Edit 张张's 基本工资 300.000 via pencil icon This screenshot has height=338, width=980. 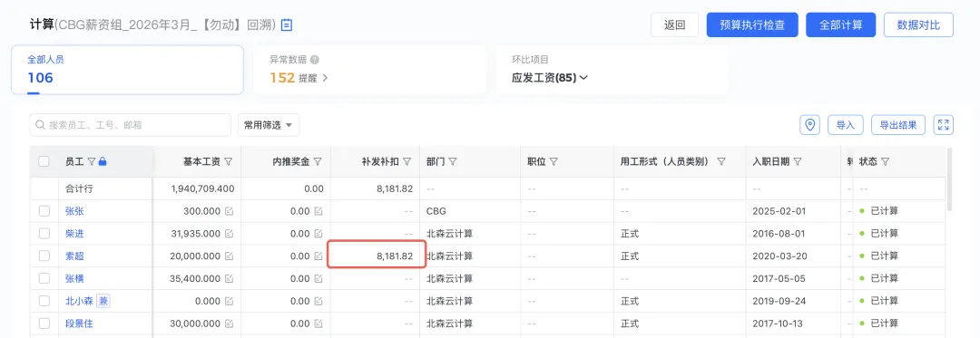click(x=229, y=211)
